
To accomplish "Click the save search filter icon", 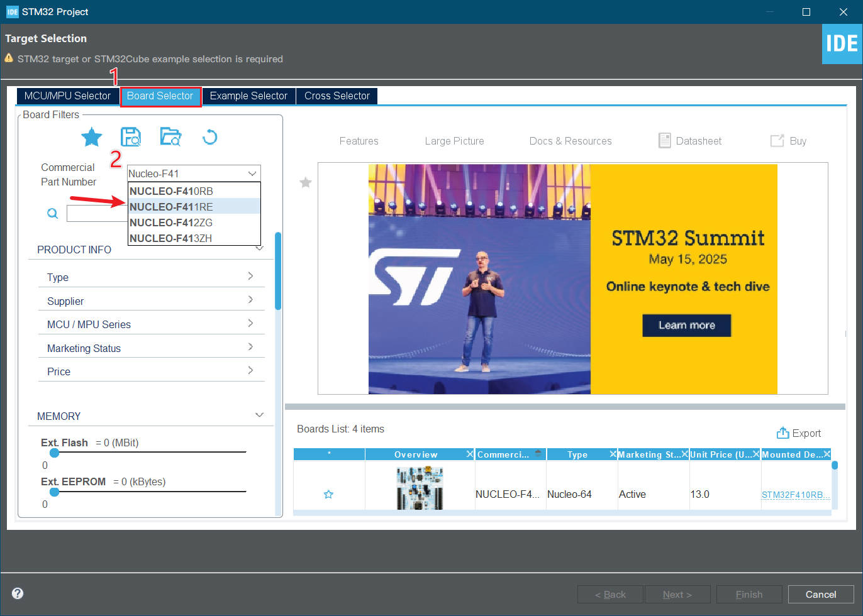I will pyautogui.click(x=131, y=136).
